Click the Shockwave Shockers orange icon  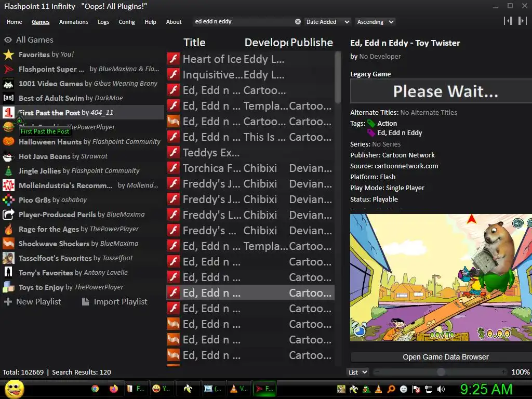click(8, 244)
